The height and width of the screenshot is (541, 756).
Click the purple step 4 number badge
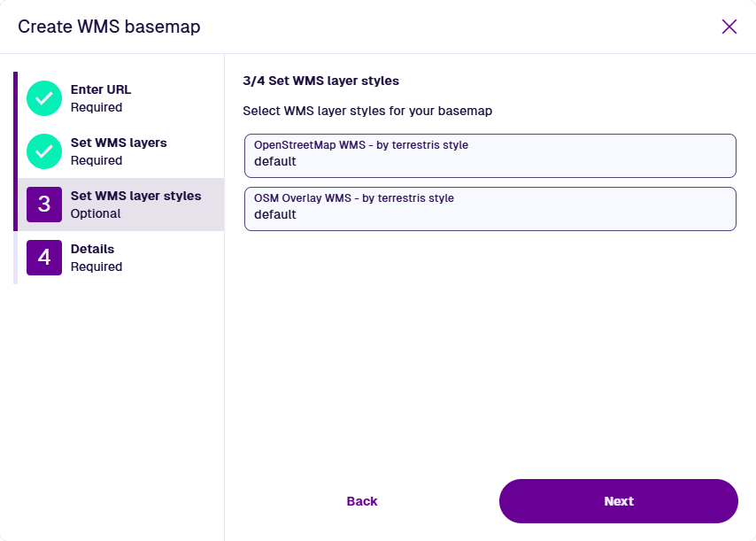point(44,258)
